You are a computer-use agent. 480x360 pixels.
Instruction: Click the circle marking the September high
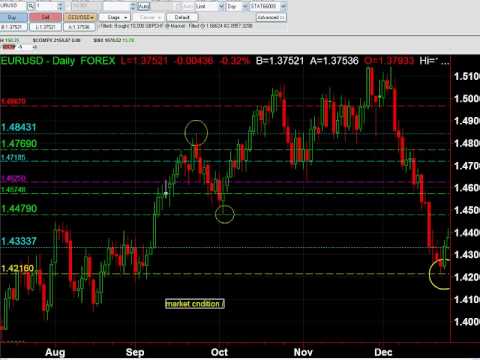pyautogui.click(x=196, y=132)
